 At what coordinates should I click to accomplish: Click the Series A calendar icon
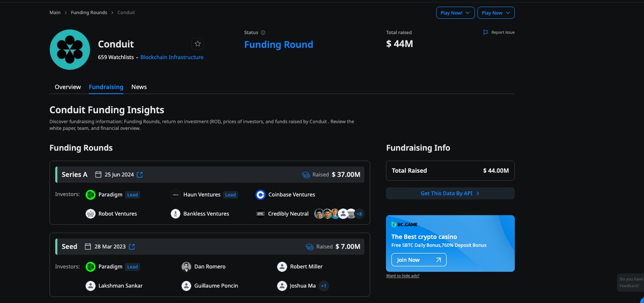point(98,175)
